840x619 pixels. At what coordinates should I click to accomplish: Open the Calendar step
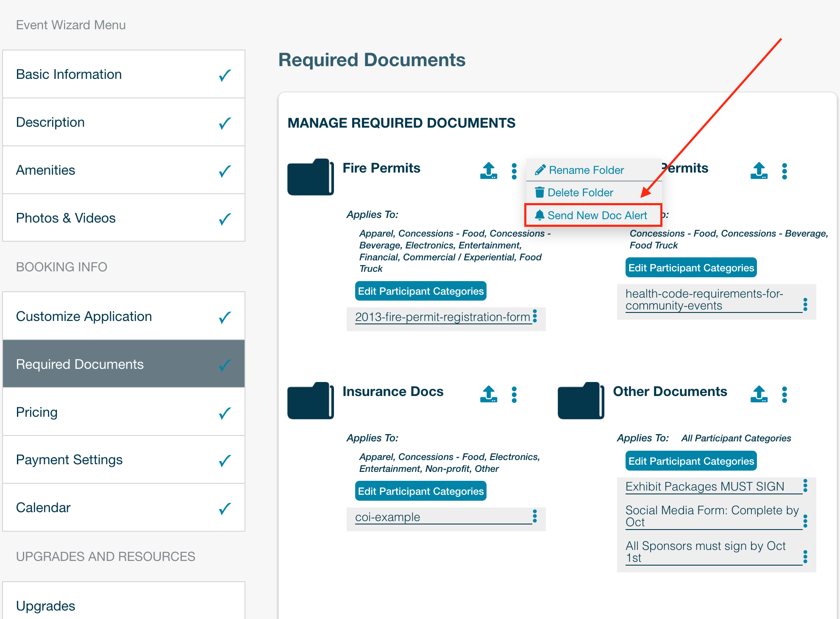[x=124, y=508]
